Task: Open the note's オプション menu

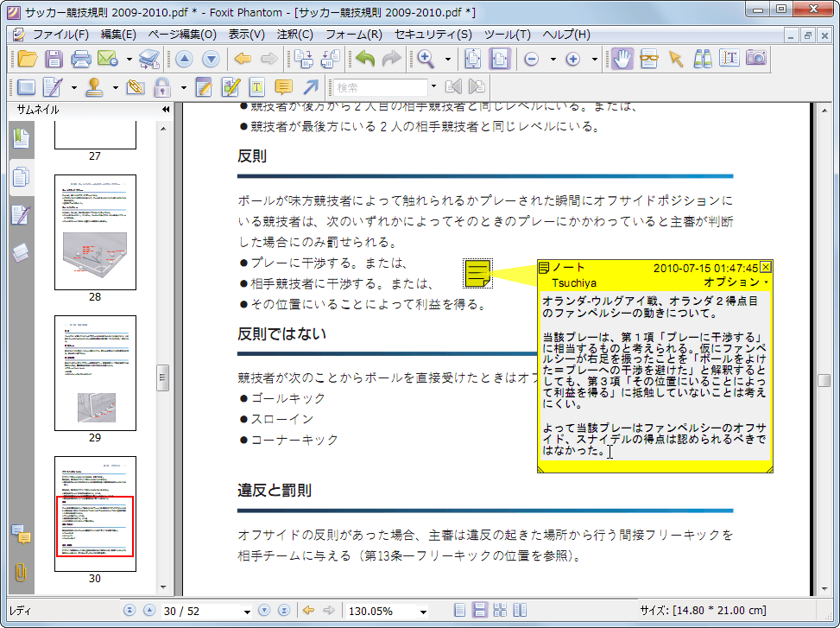Action: click(736, 282)
